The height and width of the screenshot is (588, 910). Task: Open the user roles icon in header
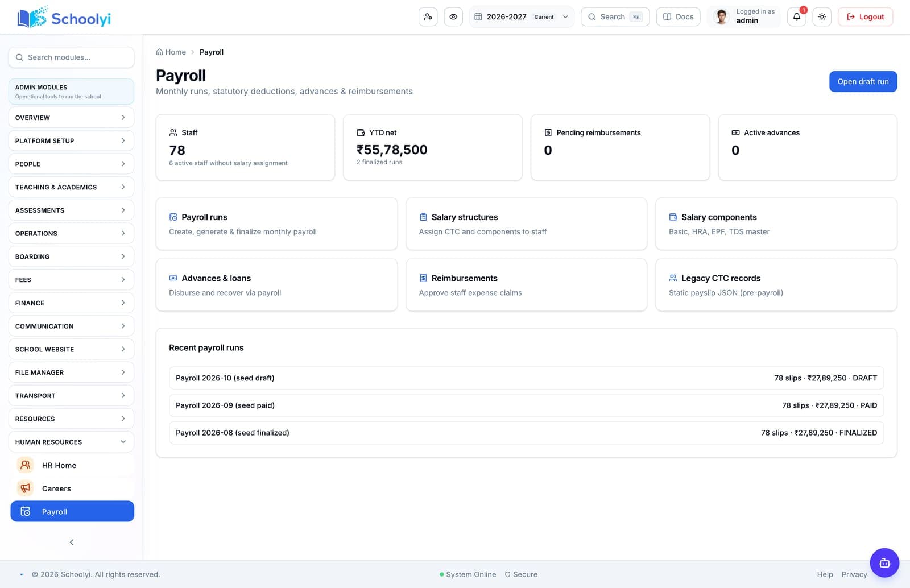(428, 17)
